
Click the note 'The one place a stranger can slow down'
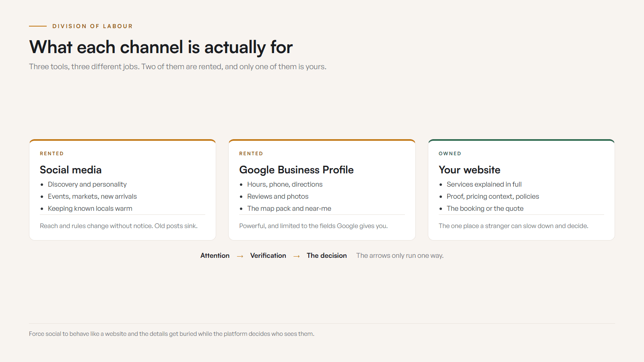click(x=514, y=226)
